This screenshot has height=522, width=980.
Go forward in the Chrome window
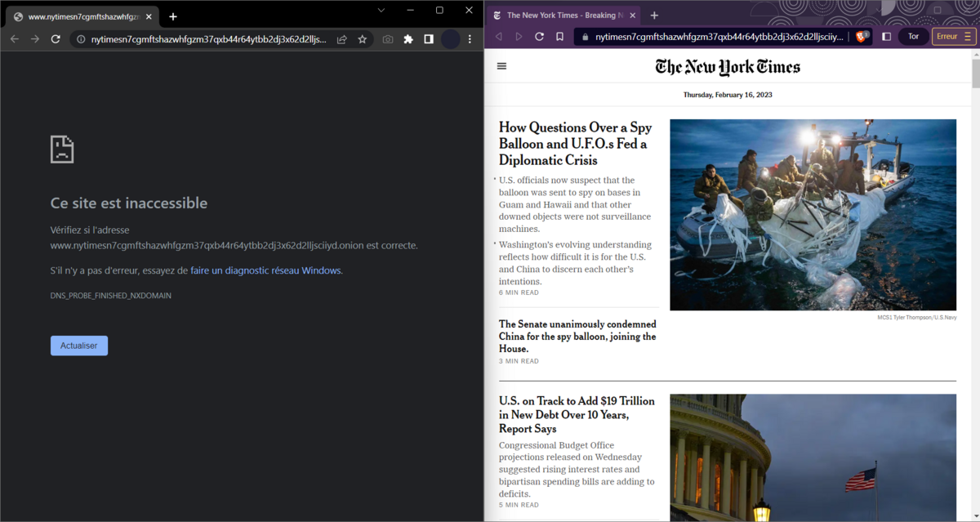[35, 38]
